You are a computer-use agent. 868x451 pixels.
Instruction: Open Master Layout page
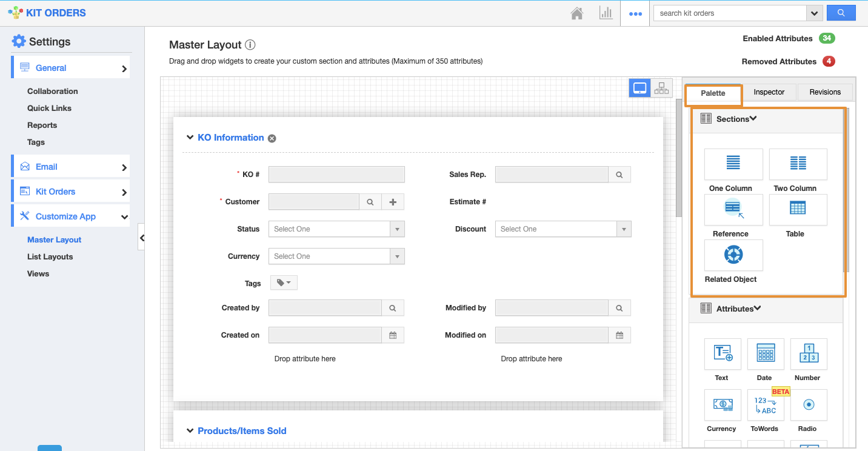[54, 239]
